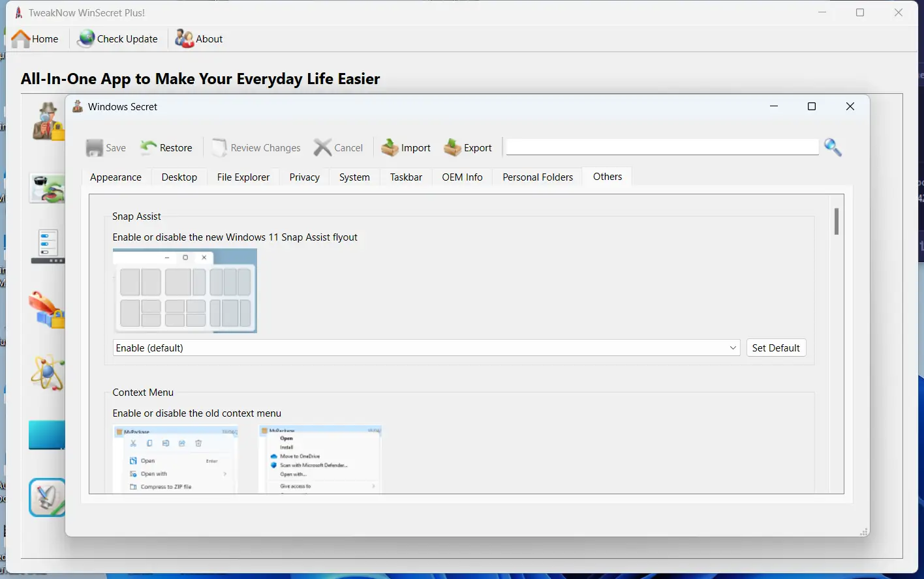Click the Save disk icon in Windows Secret

click(95, 148)
